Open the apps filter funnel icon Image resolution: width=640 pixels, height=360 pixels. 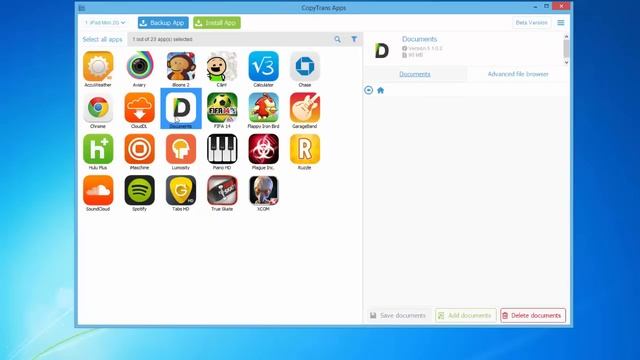(354, 39)
